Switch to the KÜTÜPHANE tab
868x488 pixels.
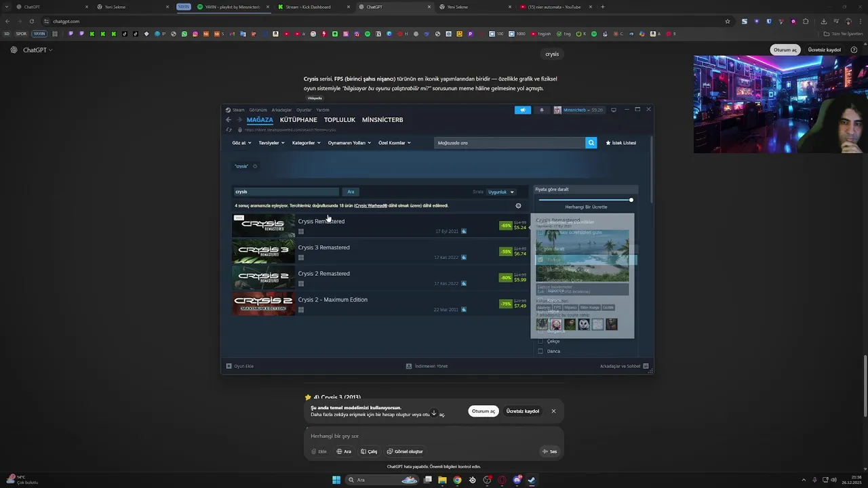tap(298, 120)
